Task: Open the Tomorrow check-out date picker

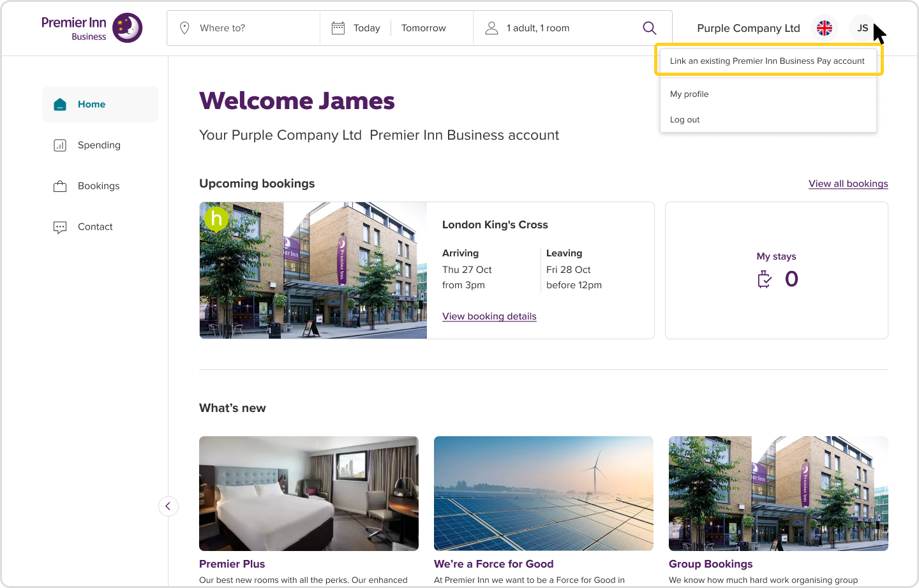Action: coord(424,28)
